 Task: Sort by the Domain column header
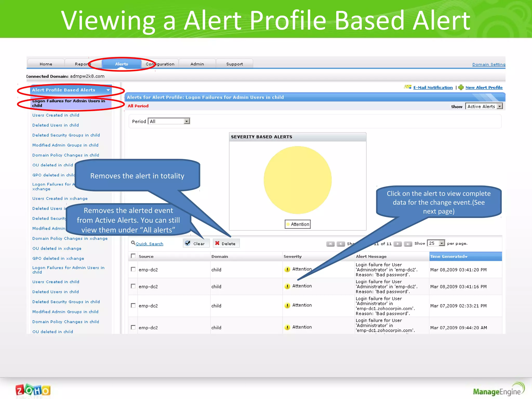pyautogui.click(x=220, y=256)
